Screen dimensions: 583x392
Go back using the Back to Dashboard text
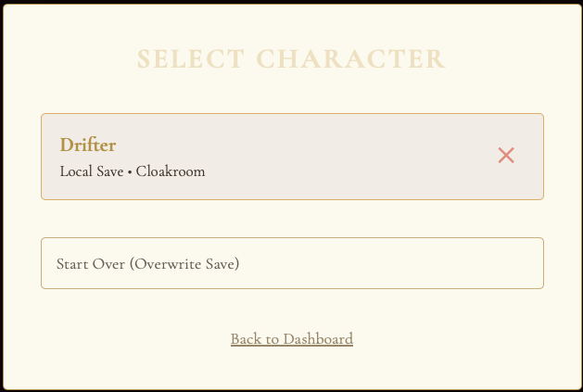pyautogui.click(x=292, y=339)
